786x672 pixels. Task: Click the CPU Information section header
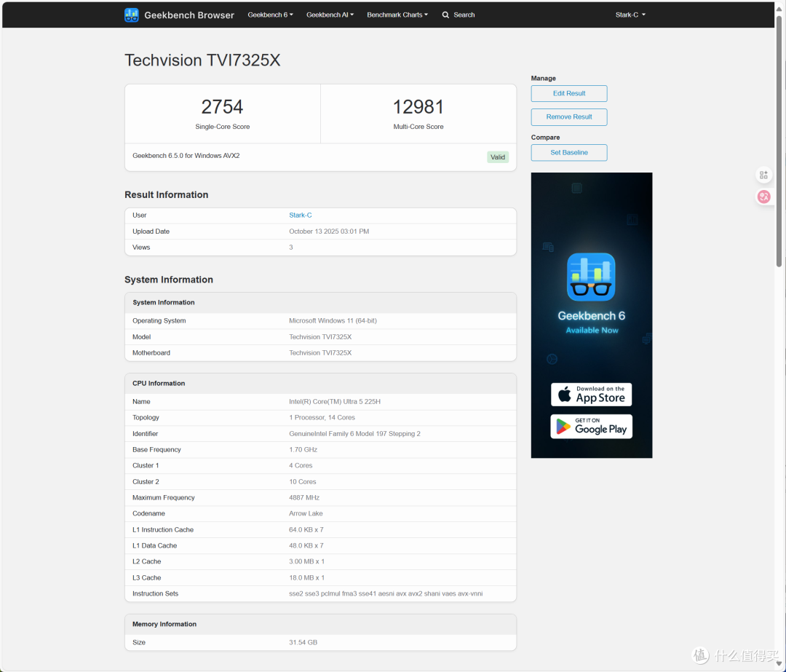click(320, 384)
